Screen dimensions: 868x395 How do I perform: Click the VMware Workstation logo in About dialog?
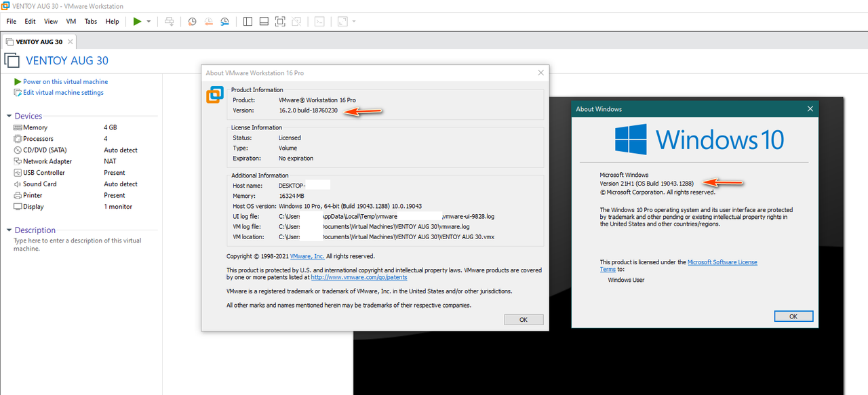coord(215,95)
